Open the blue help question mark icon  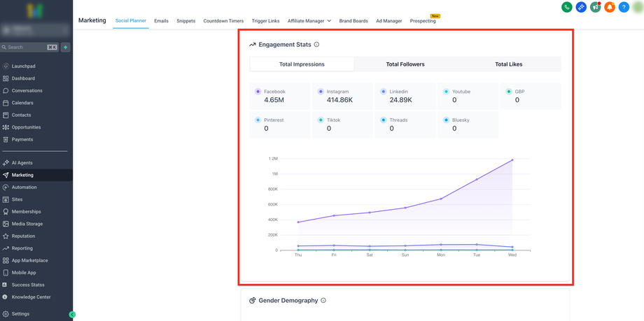tap(624, 7)
